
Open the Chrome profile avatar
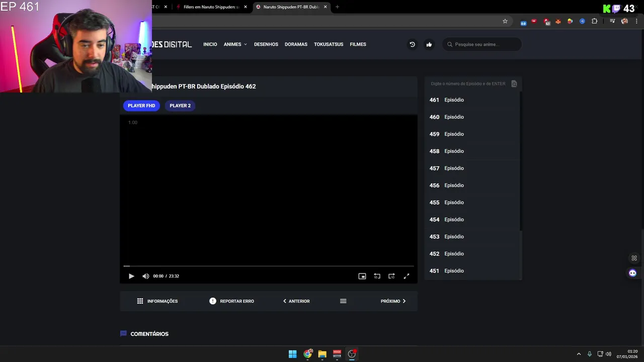click(x=624, y=21)
